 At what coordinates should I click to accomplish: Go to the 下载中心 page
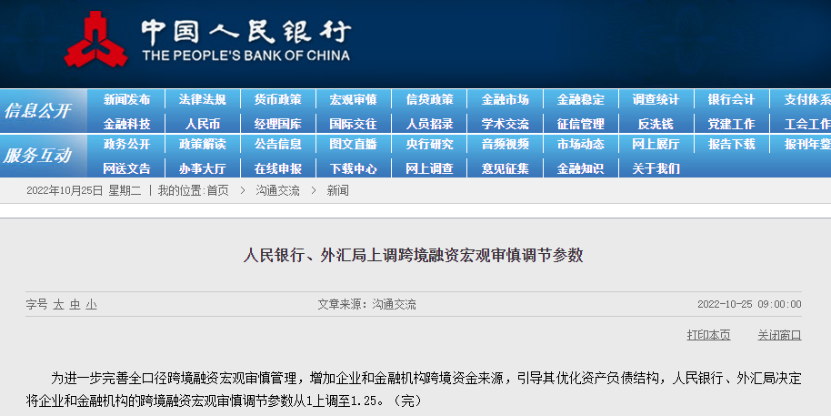353,168
